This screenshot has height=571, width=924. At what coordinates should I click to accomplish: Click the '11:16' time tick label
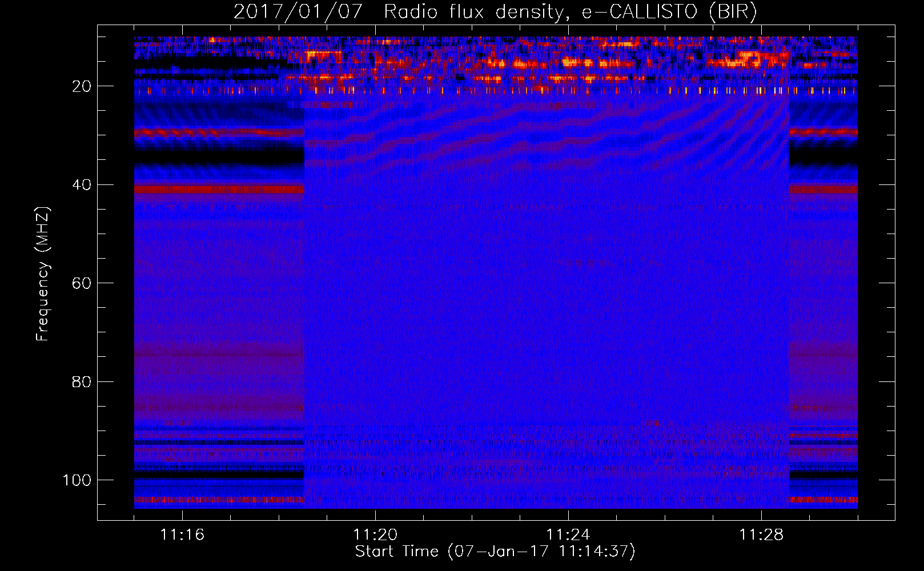pyautogui.click(x=182, y=535)
